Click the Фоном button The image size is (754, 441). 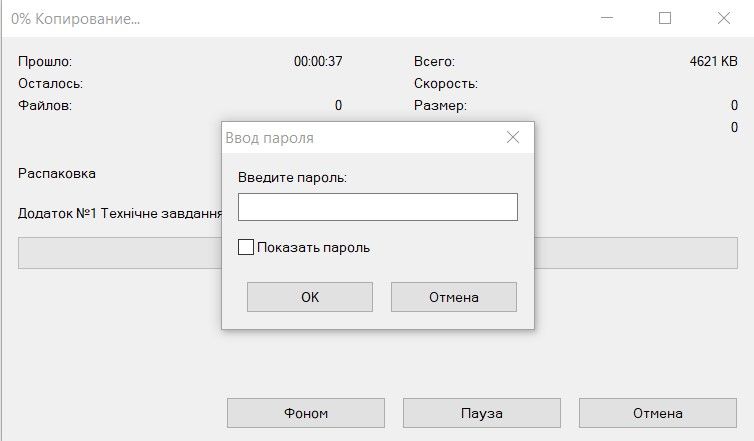pyautogui.click(x=306, y=413)
